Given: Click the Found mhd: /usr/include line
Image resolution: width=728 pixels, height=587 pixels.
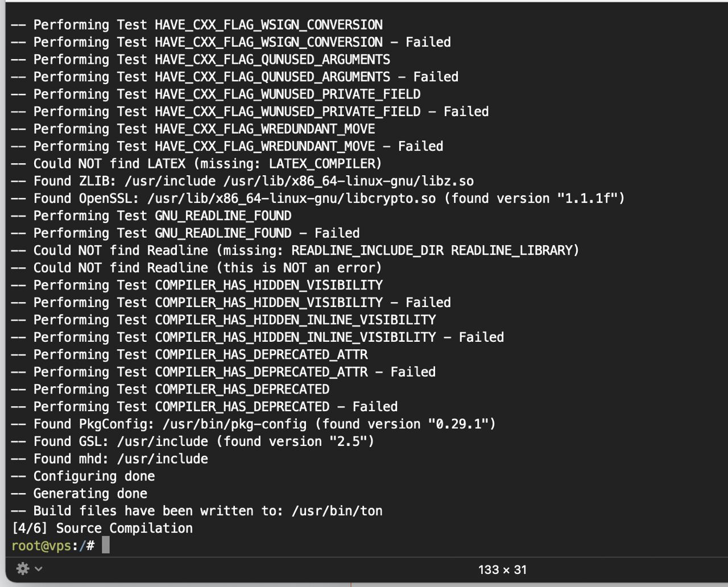Looking at the screenshot, I should click(109, 459).
